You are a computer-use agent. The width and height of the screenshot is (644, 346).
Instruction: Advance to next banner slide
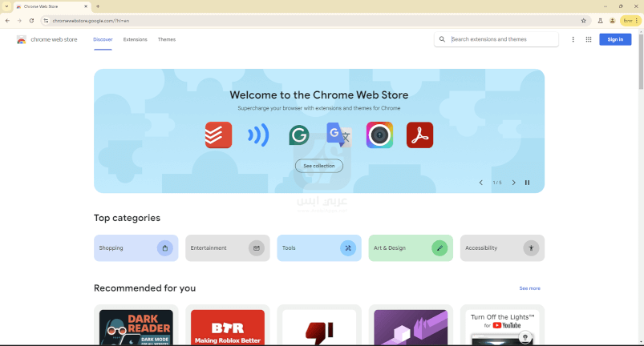tap(513, 183)
